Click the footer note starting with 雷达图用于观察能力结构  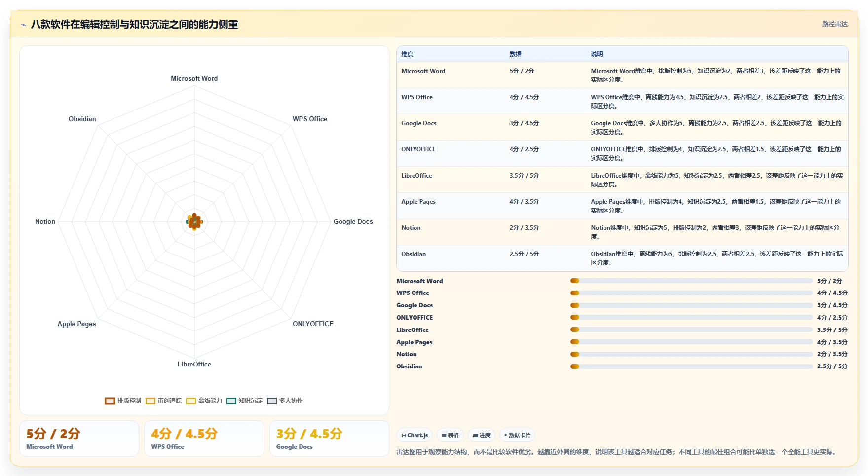[617, 452]
